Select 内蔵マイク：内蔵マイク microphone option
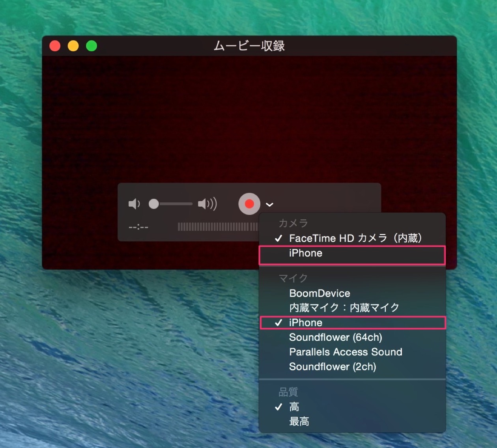The image size is (497, 448). [x=352, y=308]
